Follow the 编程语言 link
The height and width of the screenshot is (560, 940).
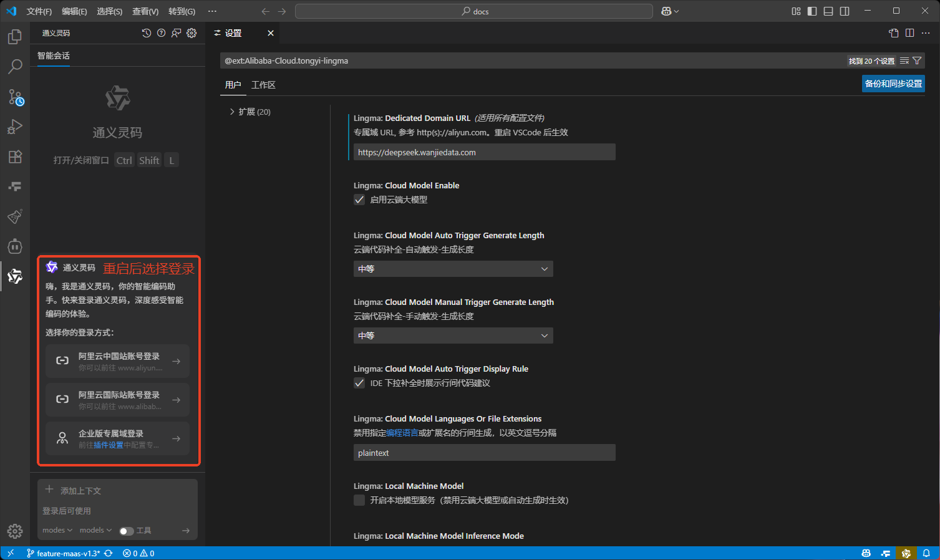(402, 433)
